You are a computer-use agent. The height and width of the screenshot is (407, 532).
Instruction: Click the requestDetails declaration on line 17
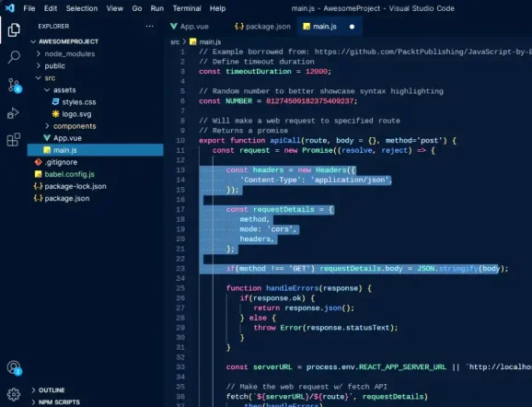click(x=283, y=209)
